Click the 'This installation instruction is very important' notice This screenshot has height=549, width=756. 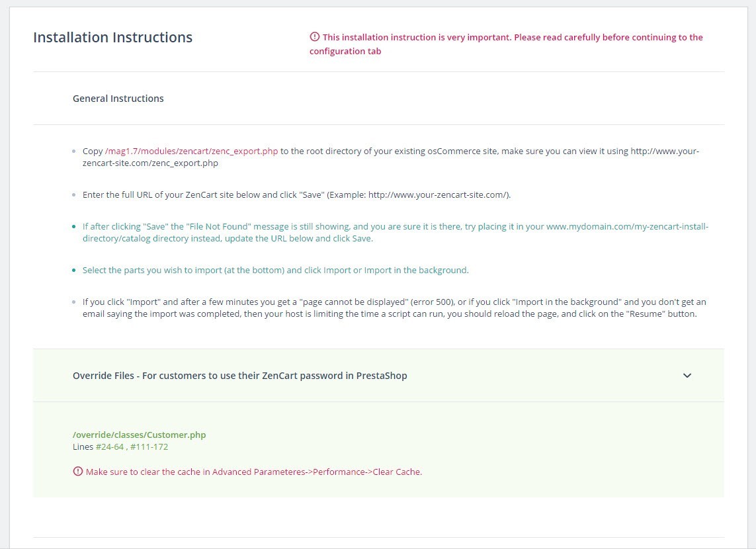506,44
